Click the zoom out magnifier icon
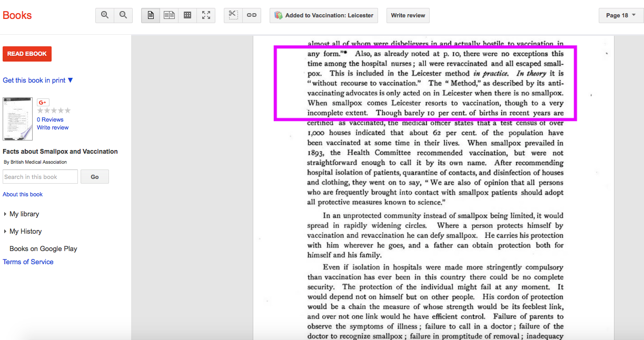644x340 pixels. tap(123, 15)
